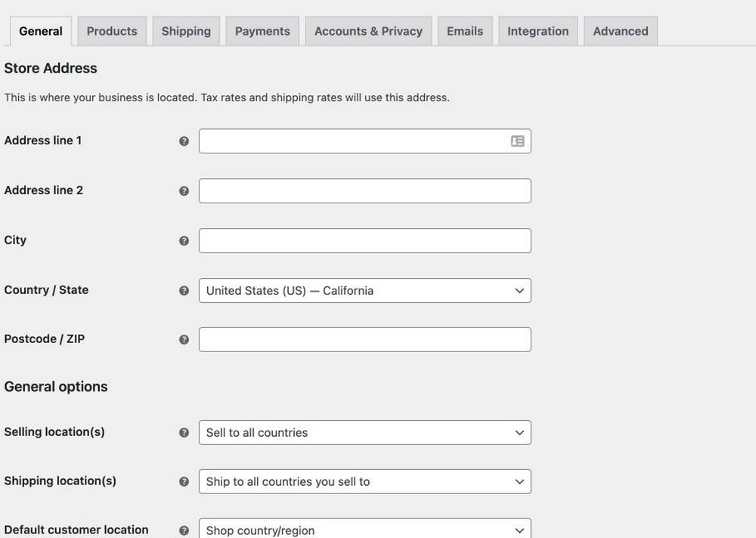This screenshot has height=538, width=756.
Task: Switch to the Products tab
Action: [x=112, y=31]
